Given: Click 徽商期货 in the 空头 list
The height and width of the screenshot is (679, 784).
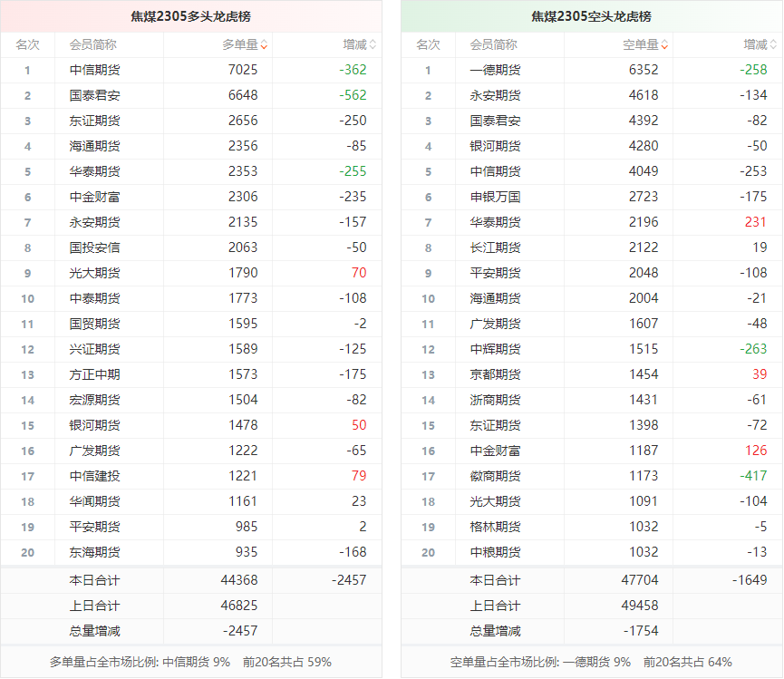Looking at the screenshot, I should click(x=495, y=476).
